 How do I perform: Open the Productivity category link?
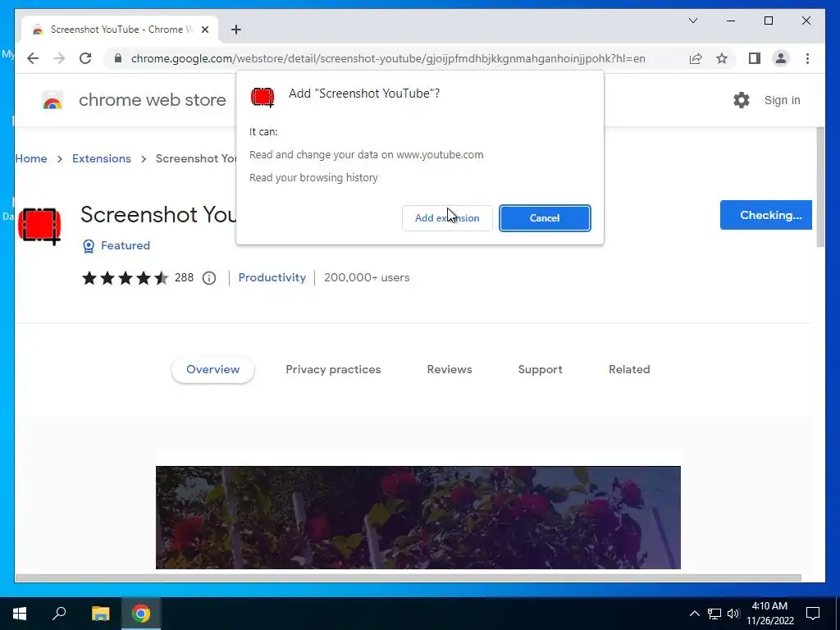[x=272, y=277]
